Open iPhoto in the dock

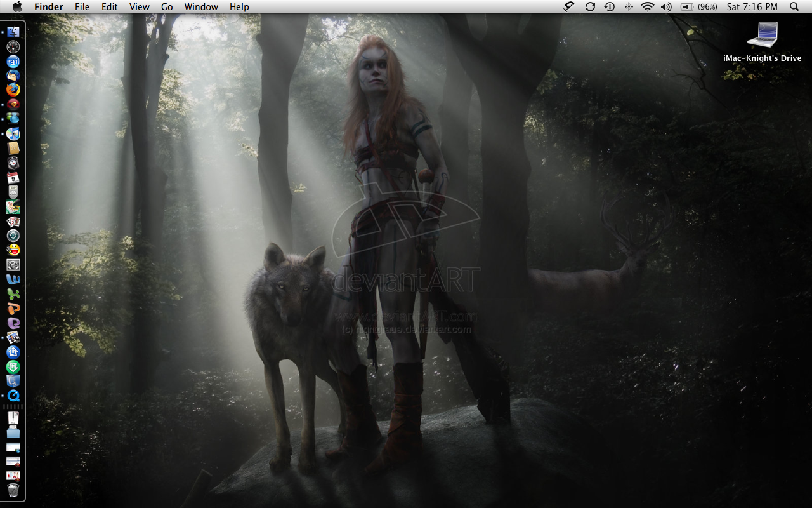(13, 337)
